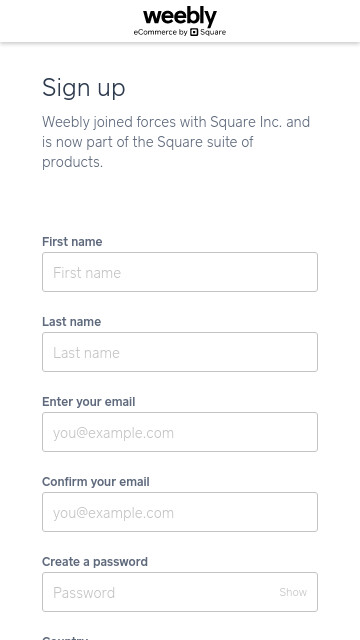Click the 'Square' wordmark beside the logo icon
Viewport: 360px width, 640px height.
[x=213, y=32]
